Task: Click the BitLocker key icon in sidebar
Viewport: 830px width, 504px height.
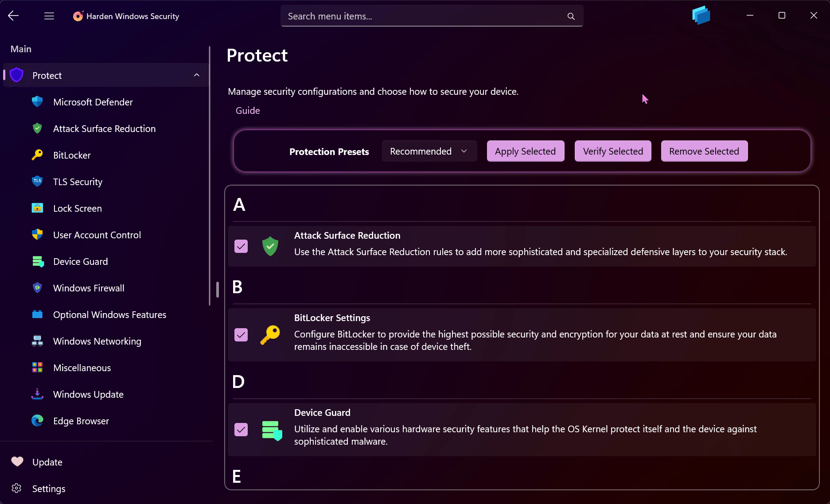Action: [37, 155]
